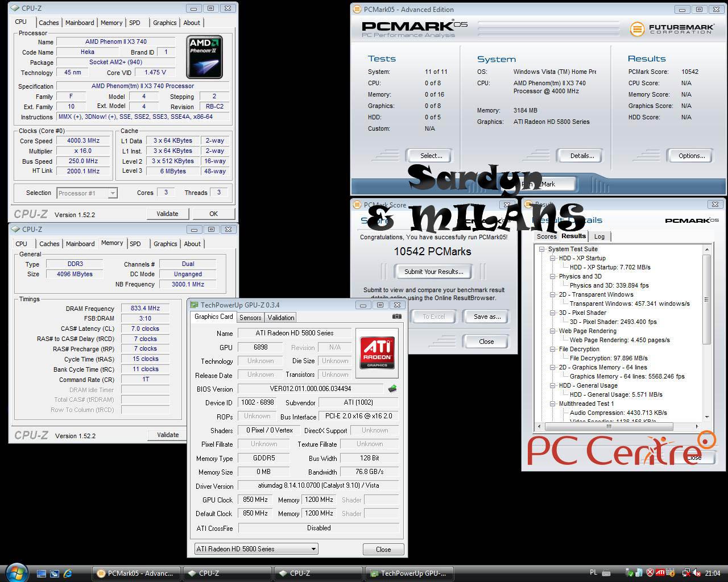
Task: Open the Windows Start orb
Action: coord(16,573)
